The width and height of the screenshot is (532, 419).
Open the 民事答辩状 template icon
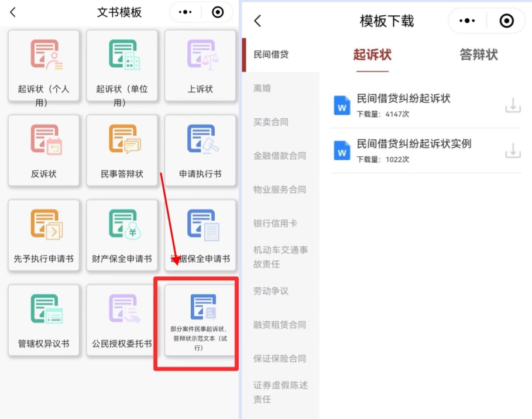(x=122, y=145)
